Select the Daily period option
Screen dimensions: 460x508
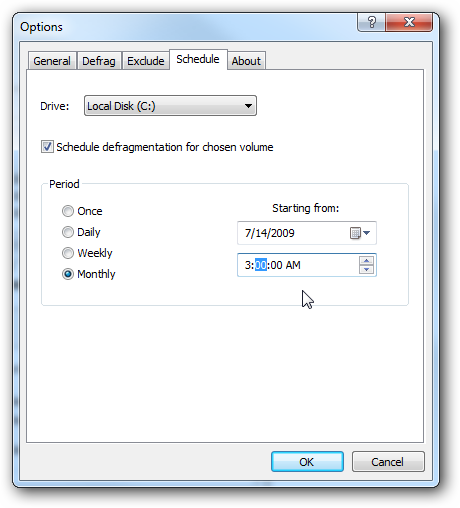[68, 232]
